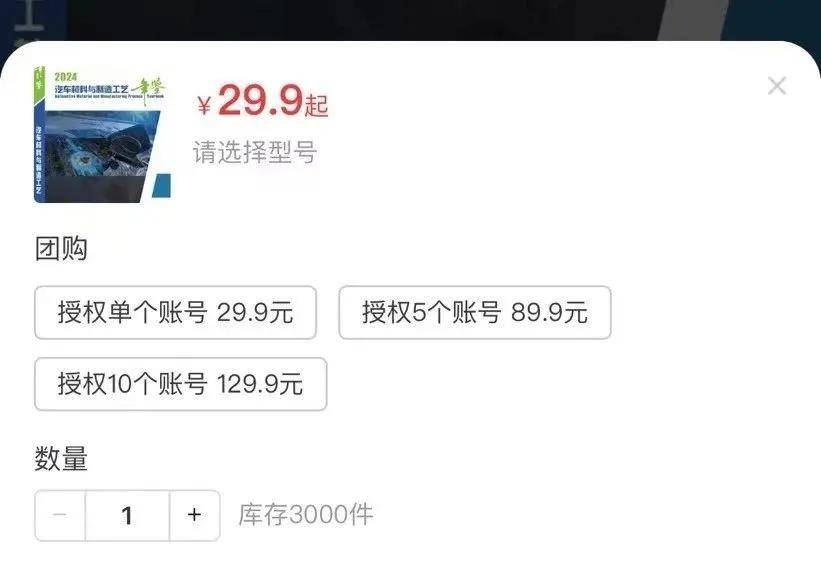
Task: Choose the 授权5个账号 89.9元 option
Action: (x=475, y=313)
